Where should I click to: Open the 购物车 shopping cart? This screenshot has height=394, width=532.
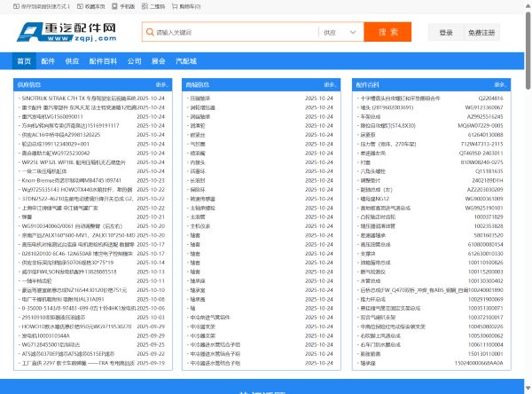174,4
